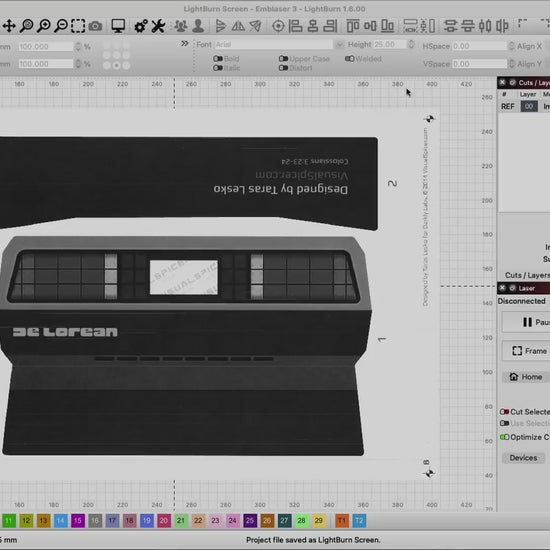
Task: Open the camera capture icon
Action: (x=95, y=26)
